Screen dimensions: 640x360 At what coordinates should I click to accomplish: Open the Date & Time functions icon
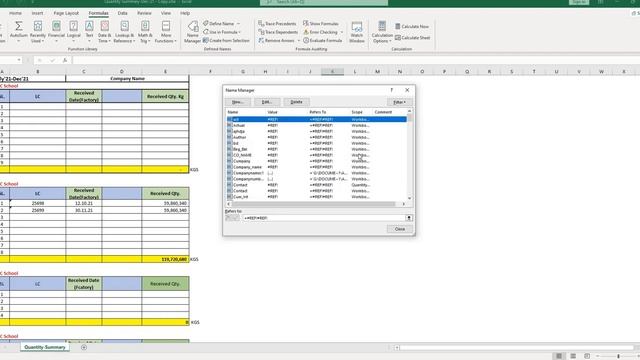pyautogui.click(x=104, y=27)
